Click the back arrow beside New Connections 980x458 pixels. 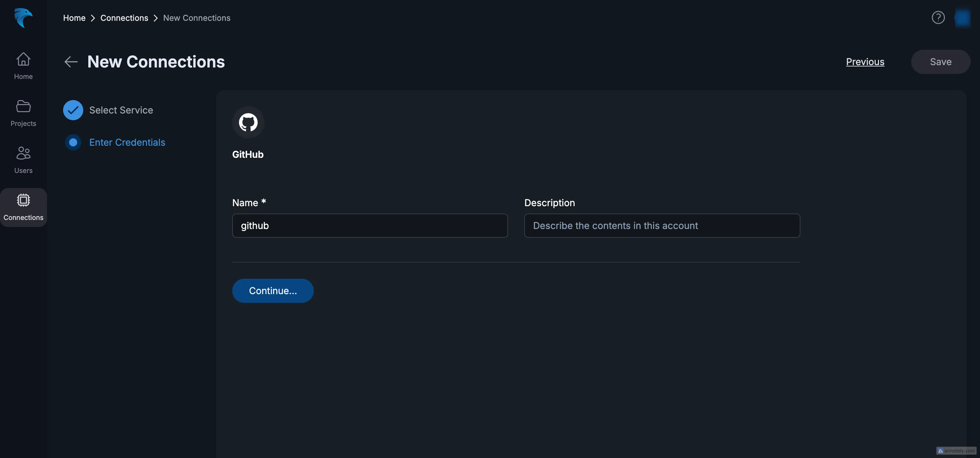point(71,62)
